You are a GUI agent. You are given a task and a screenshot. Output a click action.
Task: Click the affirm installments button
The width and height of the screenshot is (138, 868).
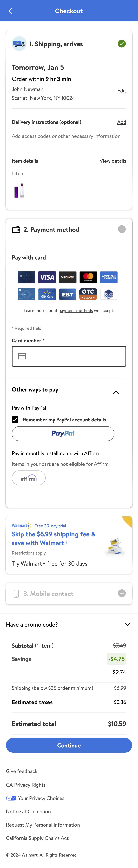29,477
